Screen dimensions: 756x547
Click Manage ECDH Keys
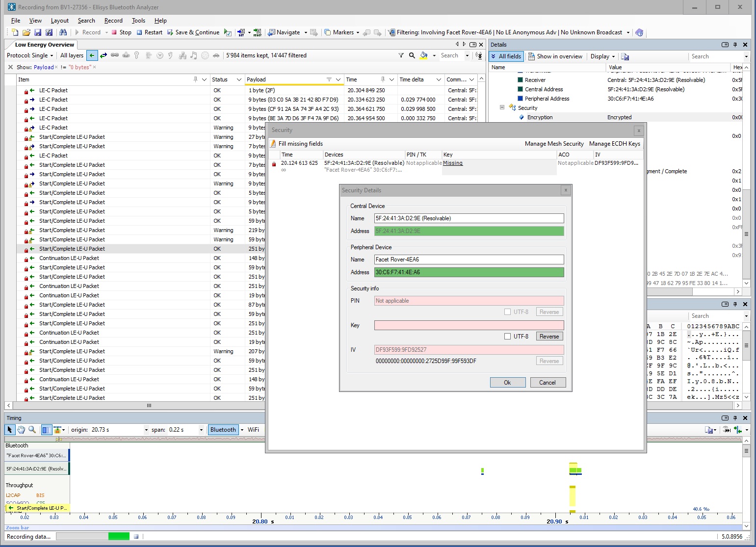[x=615, y=144]
